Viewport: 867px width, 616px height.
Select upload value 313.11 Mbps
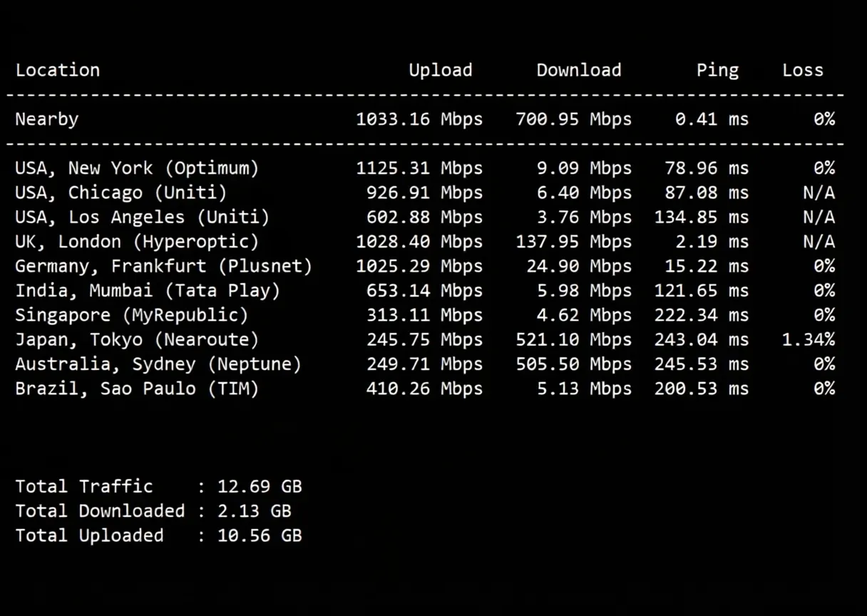coord(425,315)
